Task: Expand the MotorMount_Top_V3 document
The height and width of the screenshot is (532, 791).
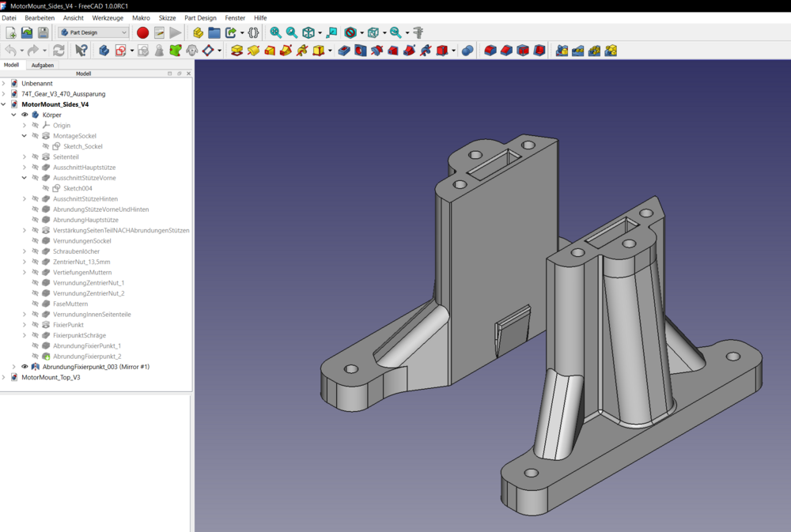Action: pos(4,378)
